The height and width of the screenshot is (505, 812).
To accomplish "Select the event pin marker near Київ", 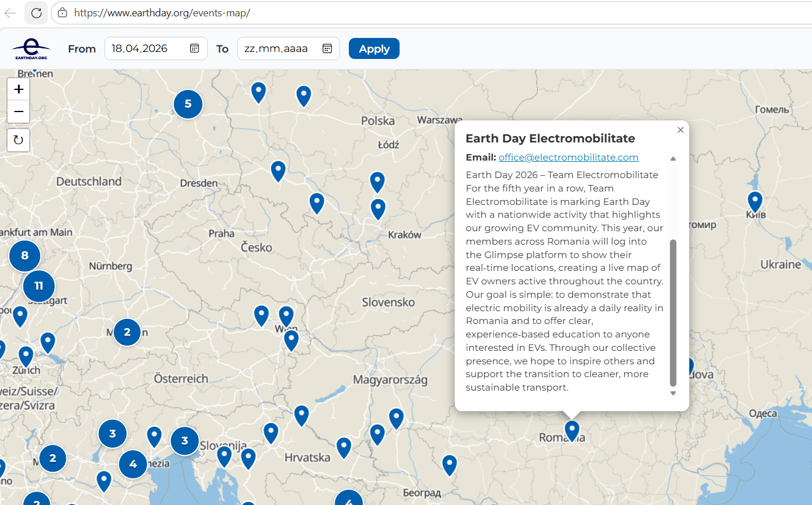I will [x=755, y=201].
